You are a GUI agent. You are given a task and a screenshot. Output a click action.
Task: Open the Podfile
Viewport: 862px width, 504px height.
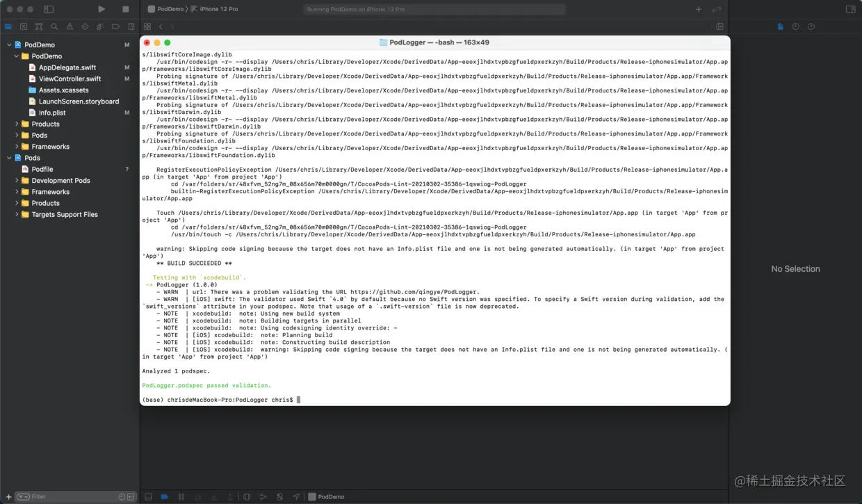pyautogui.click(x=42, y=169)
